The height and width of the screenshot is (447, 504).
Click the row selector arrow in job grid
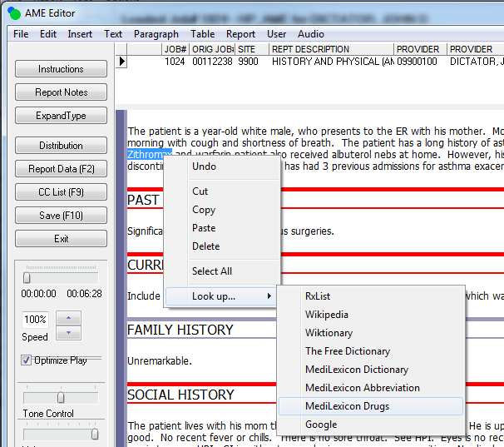pyautogui.click(x=122, y=62)
